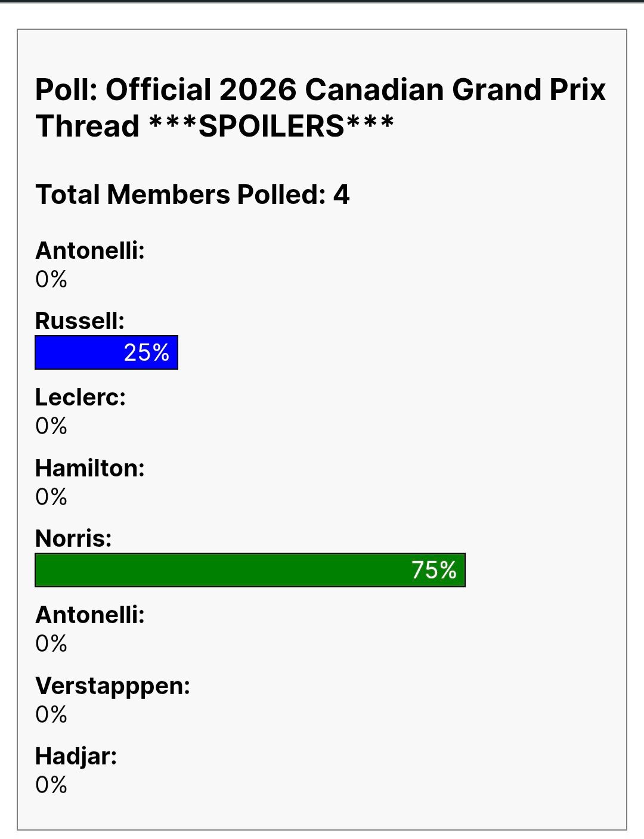Click the 0% under Hamilton

coord(51,497)
